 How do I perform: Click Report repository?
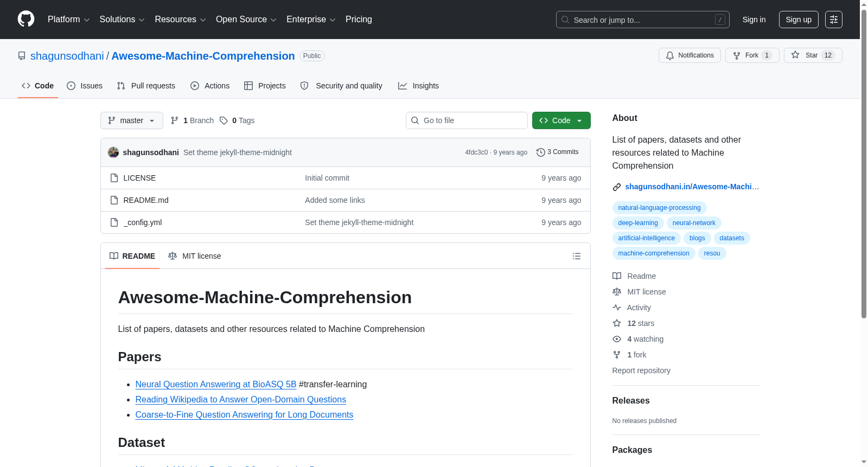click(641, 370)
